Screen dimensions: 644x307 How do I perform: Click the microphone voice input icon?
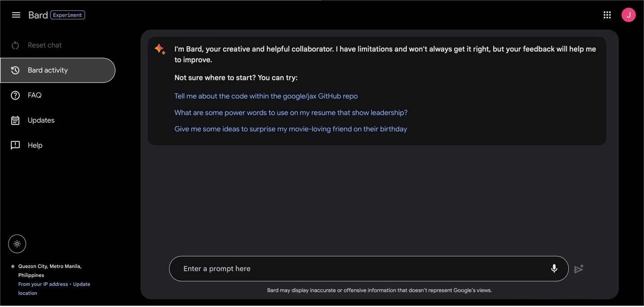(554, 269)
